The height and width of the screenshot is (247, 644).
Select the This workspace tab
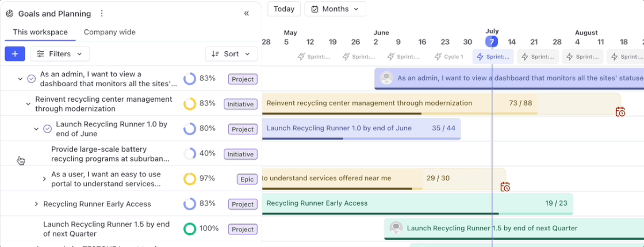pos(40,32)
